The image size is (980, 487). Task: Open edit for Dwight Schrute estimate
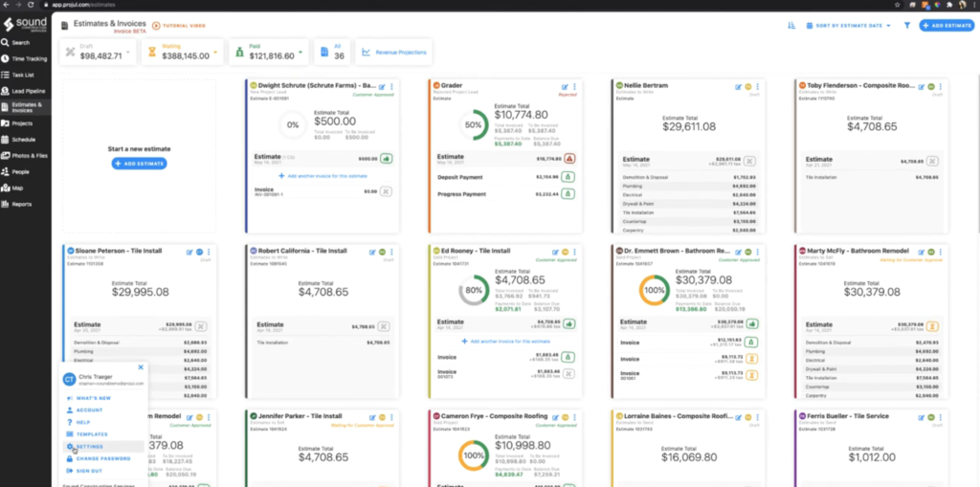382,87
